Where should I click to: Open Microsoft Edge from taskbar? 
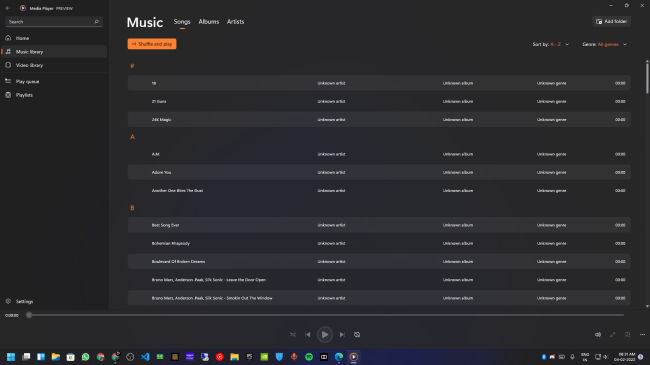tap(339, 357)
